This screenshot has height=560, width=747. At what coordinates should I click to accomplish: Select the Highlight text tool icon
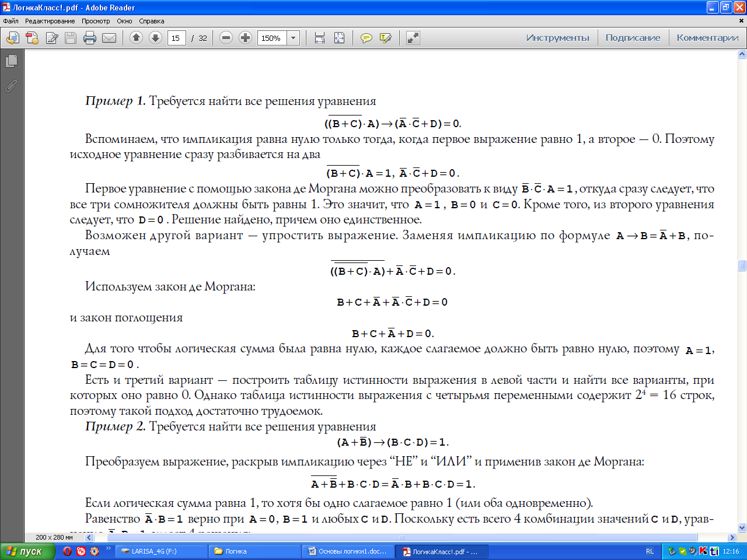click(386, 38)
